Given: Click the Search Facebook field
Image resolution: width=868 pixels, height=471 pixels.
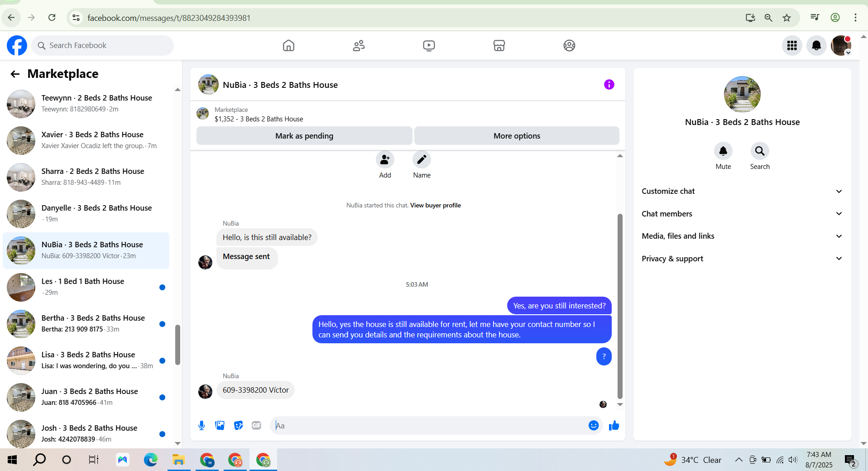Looking at the screenshot, I should coord(103,45).
